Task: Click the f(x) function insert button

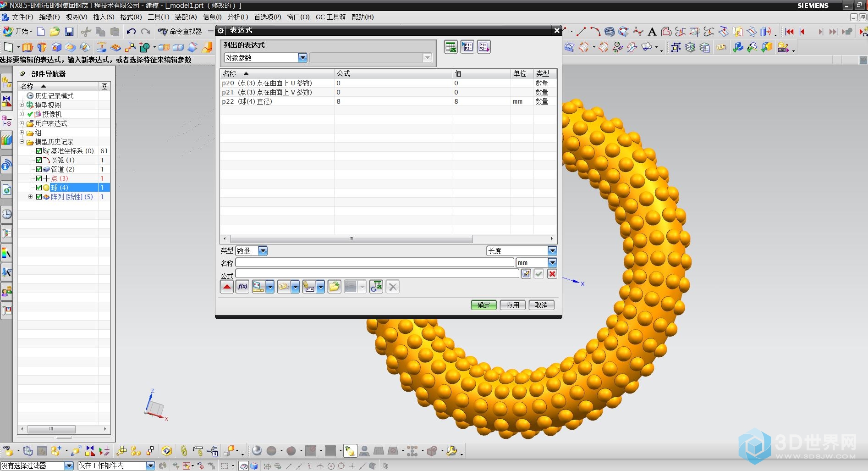Action: (242, 287)
